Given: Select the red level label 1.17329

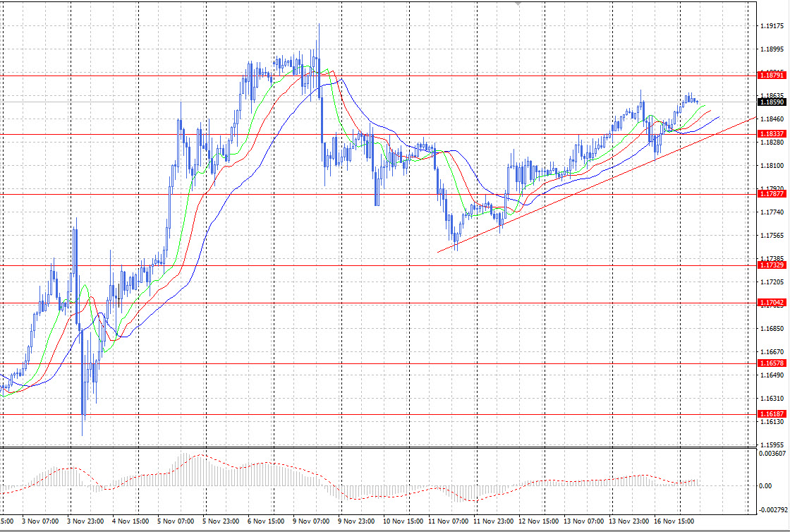Looking at the screenshot, I should (772, 265).
